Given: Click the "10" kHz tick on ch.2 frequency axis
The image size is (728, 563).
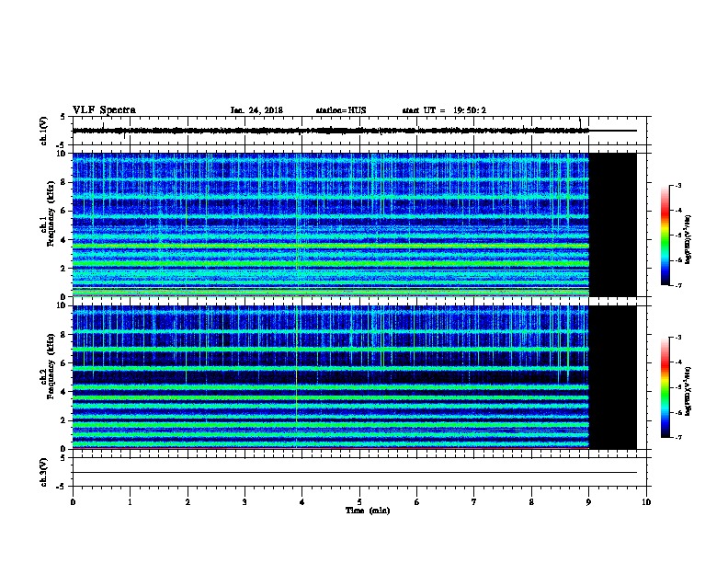Looking at the screenshot, I should (x=61, y=305).
